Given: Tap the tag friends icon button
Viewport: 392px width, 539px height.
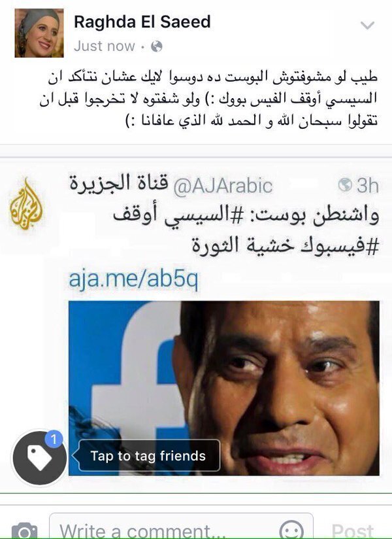Looking at the screenshot, I should [39, 458].
